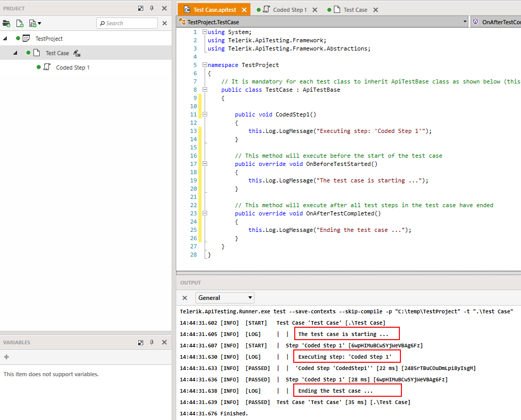
Task: Collapse the namespace TestProject block
Action: (205, 65)
